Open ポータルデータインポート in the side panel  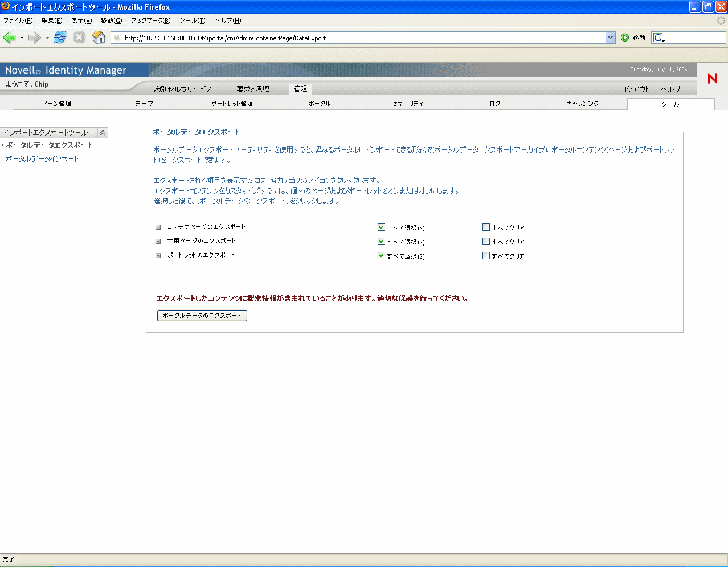click(x=42, y=159)
